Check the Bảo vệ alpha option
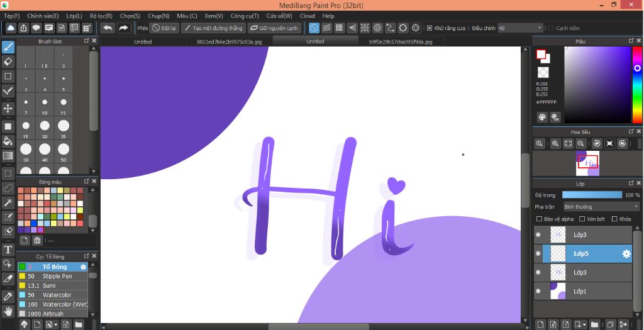Image resolution: width=644 pixels, height=330 pixels. (539, 219)
